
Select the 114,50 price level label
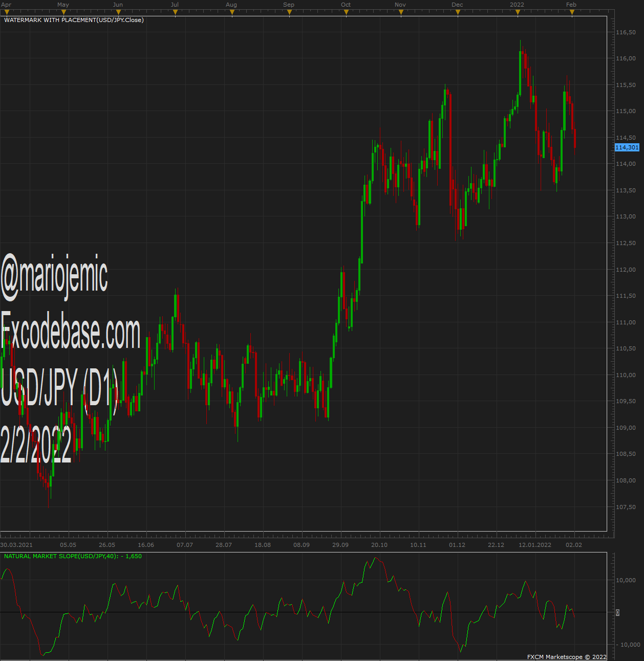pos(626,138)
